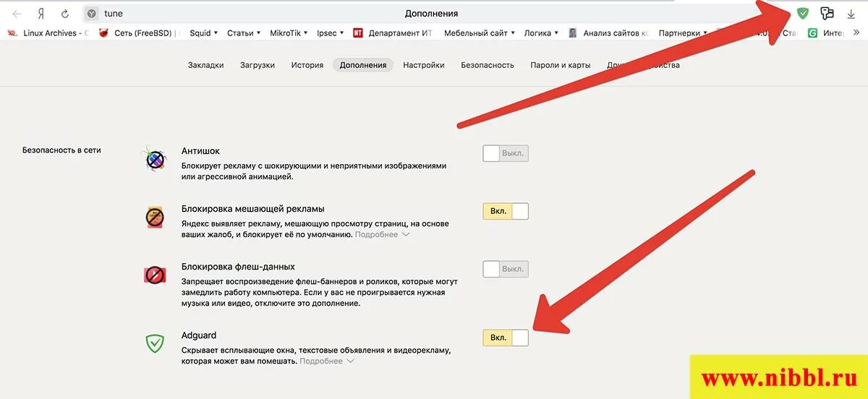
Task: Expand the Статьи bookmark folder
Action: [244, 33]
